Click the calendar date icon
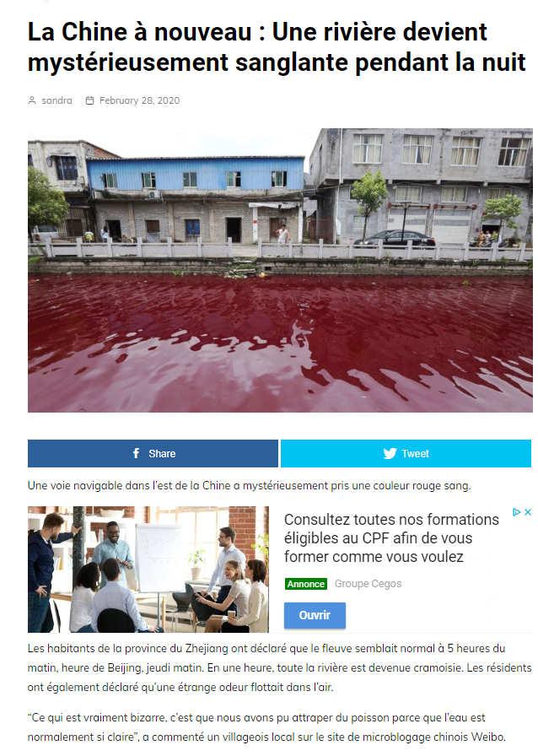Viewport: 538px width, 756px height. click(x=89, y=100)
